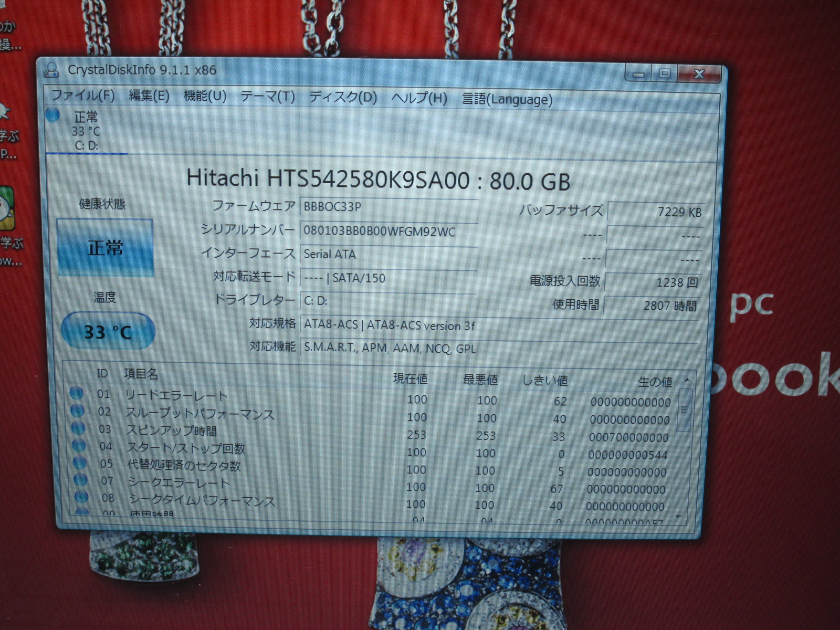The height and width of the screenshot is (630, 840).
Task: Click scroll up arrow of SMART list
Action: coord(686,380)
